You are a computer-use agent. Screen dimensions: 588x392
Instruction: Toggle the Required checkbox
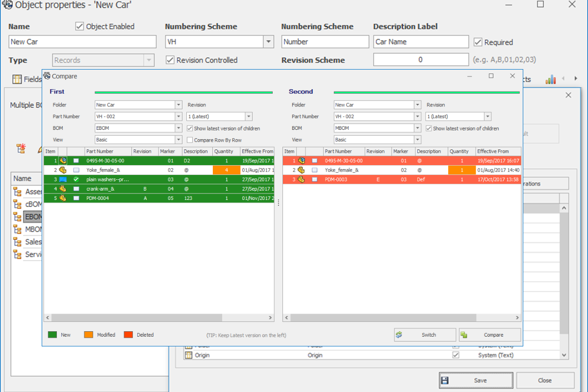pyautogui.click(x=478, y=42)
